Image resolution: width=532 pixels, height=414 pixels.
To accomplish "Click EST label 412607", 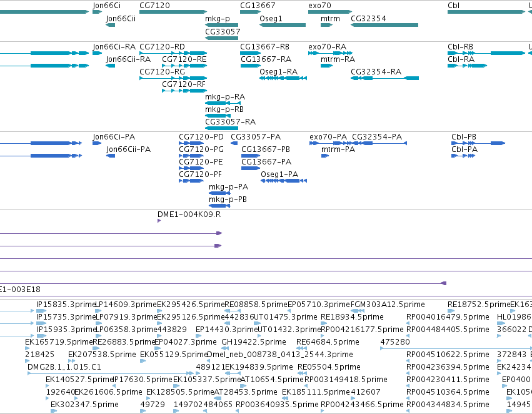I will pyautogui.click(x=366, y=392).
